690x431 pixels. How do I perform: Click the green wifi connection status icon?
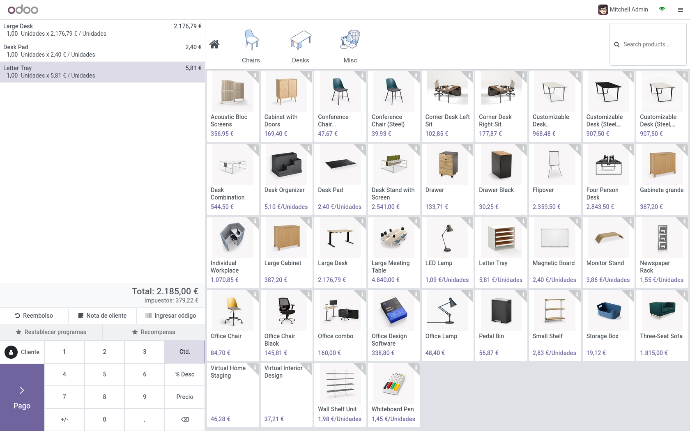click(x=662, y=9)
